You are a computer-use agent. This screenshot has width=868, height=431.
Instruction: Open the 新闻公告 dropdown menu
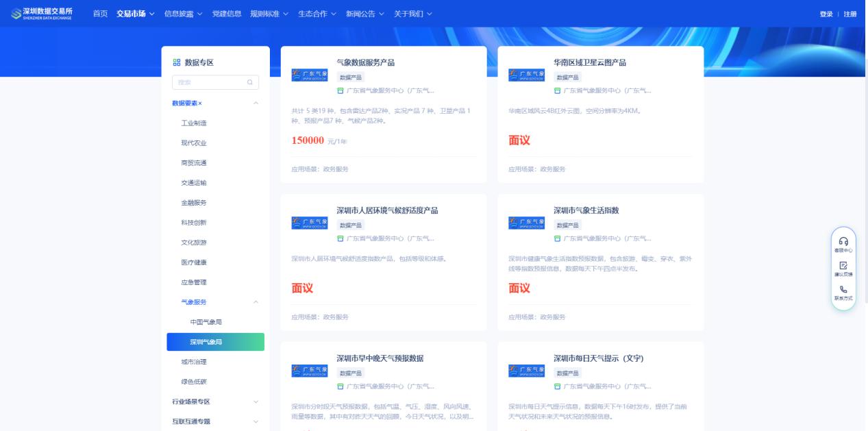pyautogui.click(x=365, y=14)
